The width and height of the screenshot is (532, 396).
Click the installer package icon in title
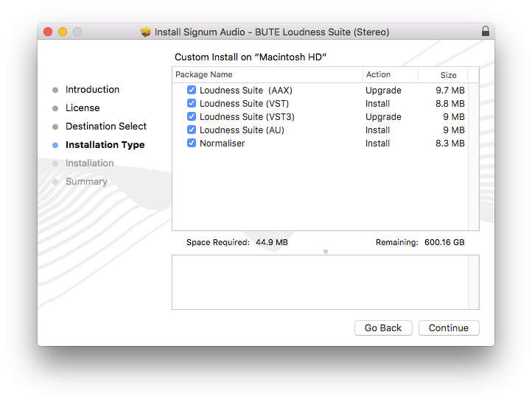coord(146,32)
